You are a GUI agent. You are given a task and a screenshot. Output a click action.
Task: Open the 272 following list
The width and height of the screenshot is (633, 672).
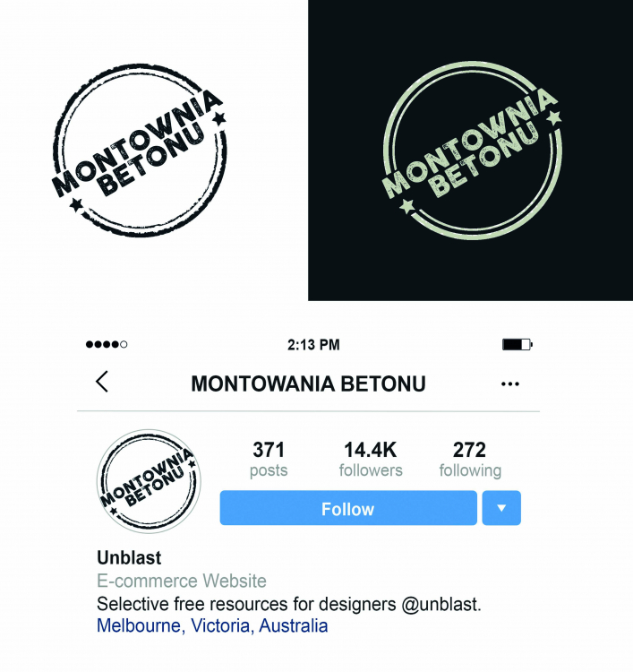pyautogui.click(x=470, y=459)
